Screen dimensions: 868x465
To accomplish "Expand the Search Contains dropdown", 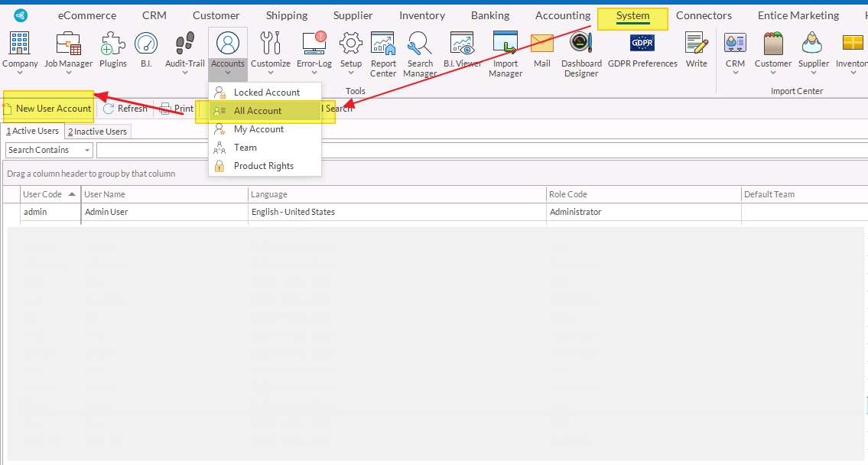I will click(x=87, y=150).
